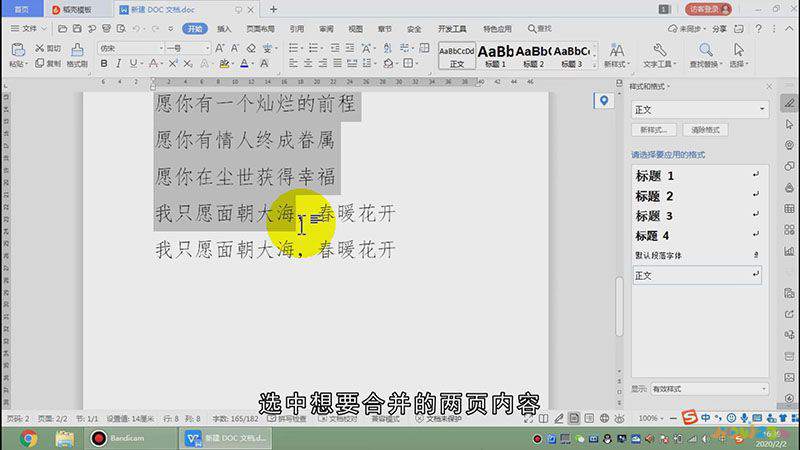
Task: Apply the 标题 2 style from gallery
Action: (534, 55)
